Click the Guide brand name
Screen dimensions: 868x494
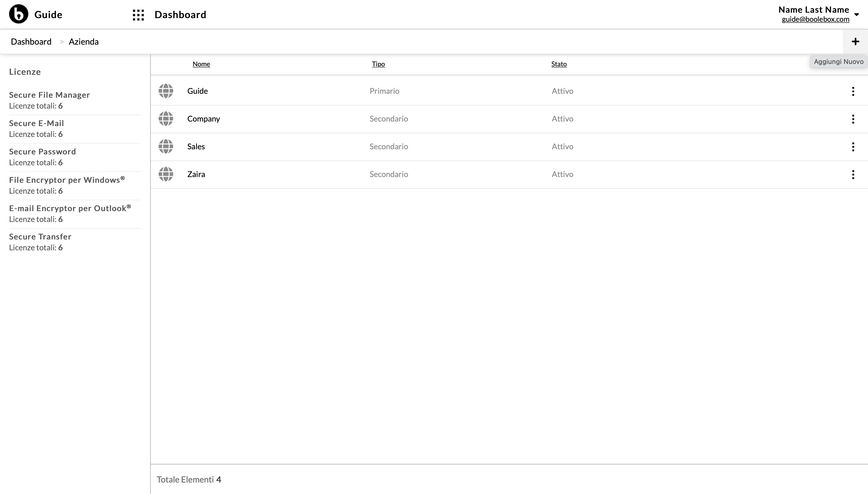pyautogui.click(x=48, y=14)
